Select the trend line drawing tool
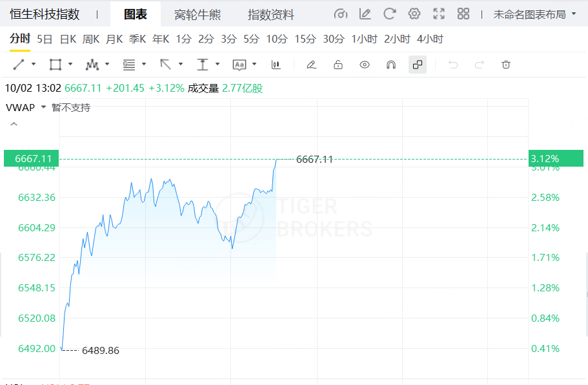 click(x=19, y=65)
